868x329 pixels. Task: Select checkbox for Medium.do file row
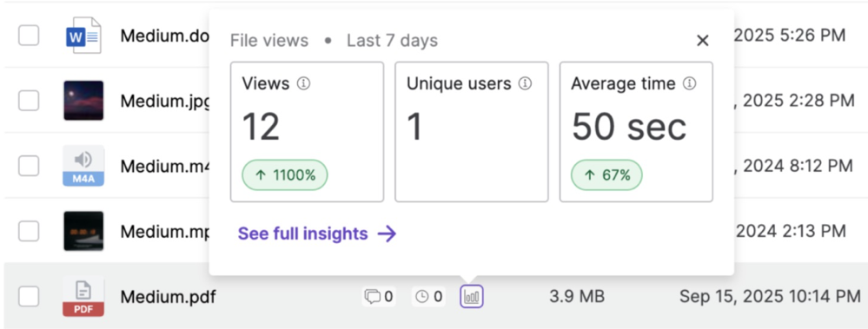(29, 36)
